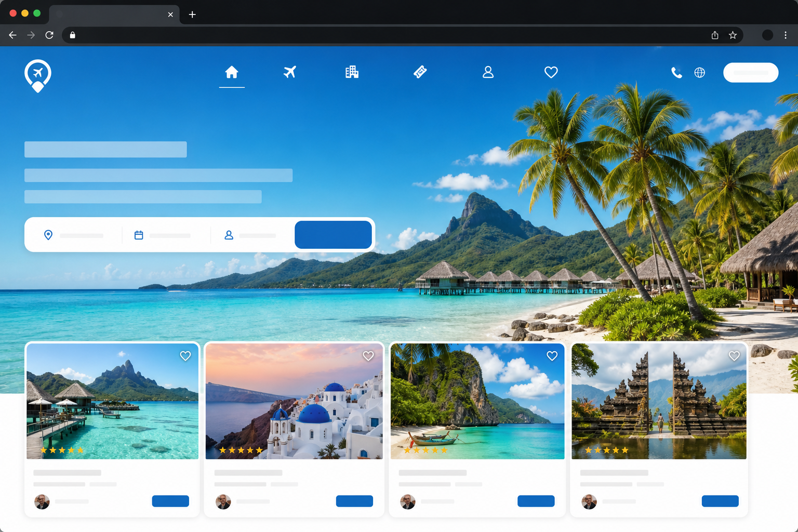Click the lock icon in the address bar

pyautogui.click(x=73, y=35)
